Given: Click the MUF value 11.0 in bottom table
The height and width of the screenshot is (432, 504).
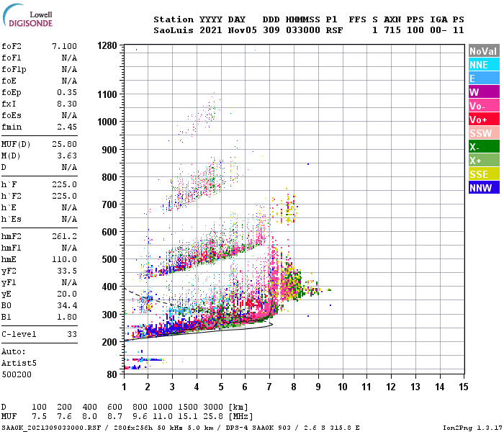Looking at the screenshot, I should [163, 416].
